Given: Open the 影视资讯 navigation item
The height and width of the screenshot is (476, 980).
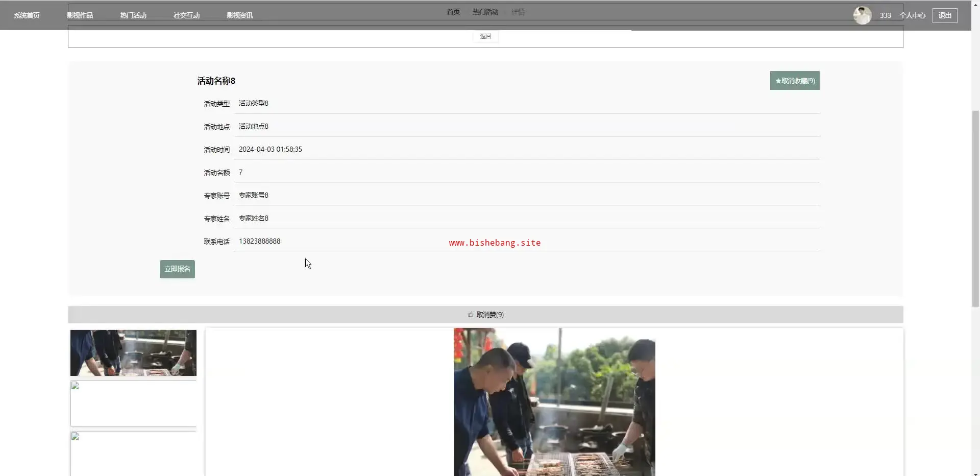Looking at the screenshot, I should tap(240, 15).
